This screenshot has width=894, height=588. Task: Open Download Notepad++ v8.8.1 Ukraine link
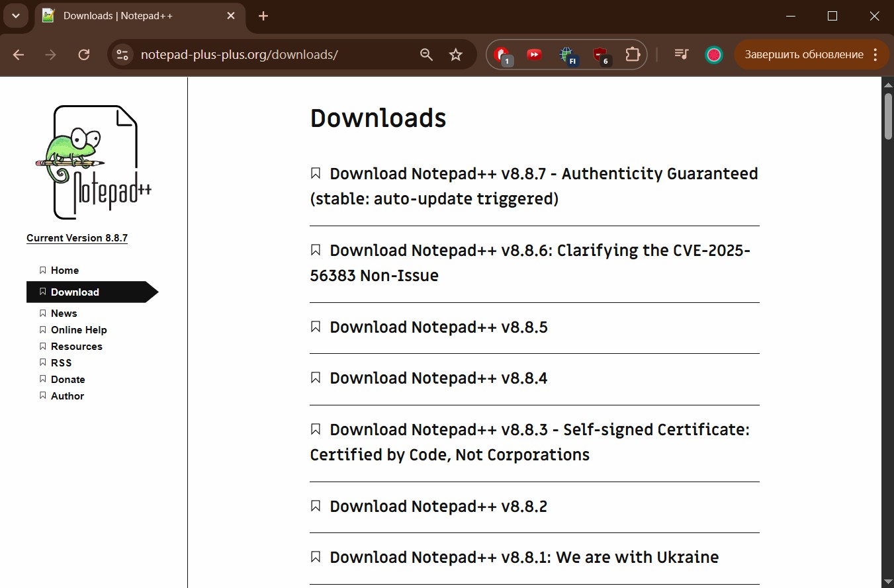coord(524,558)
